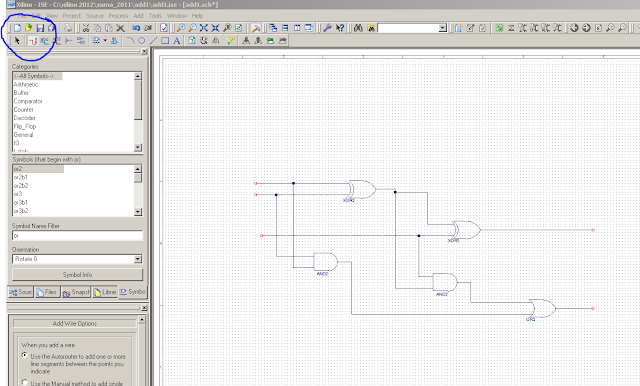Select the Rectangle drawing tool

click(x=165, y=40)
